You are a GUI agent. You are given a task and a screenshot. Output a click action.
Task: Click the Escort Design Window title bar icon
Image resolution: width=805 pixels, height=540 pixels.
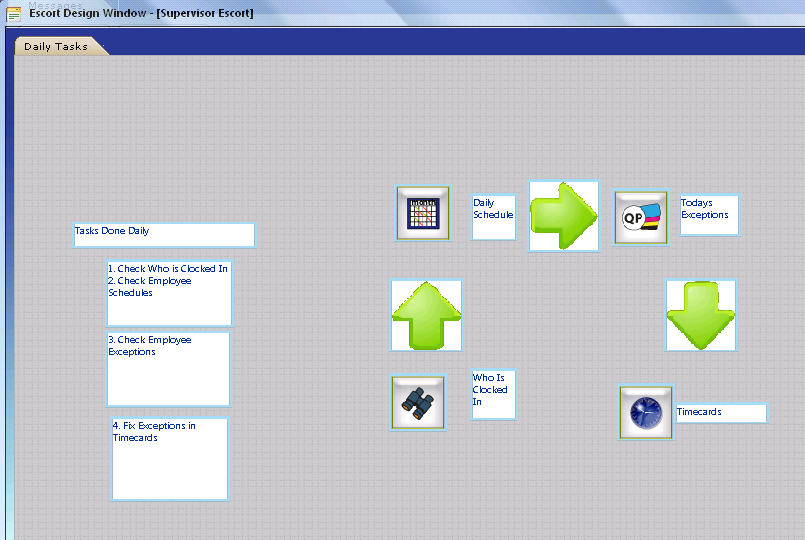pos(14,14)
